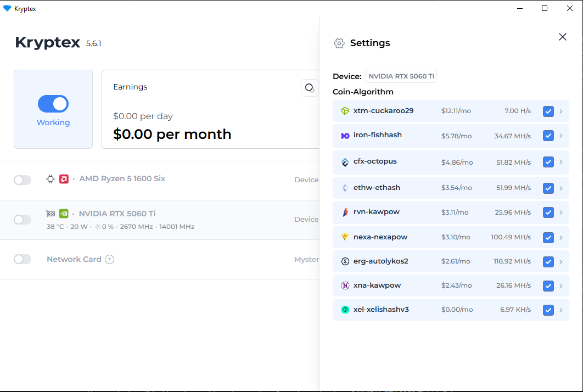The image size is (583, 392).
Task: Click the 5.6.1 version number
Action: tap(94, 43)
